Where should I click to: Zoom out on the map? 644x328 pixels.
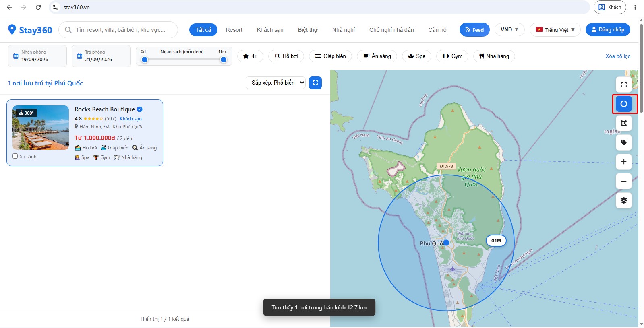pos(624,181)
